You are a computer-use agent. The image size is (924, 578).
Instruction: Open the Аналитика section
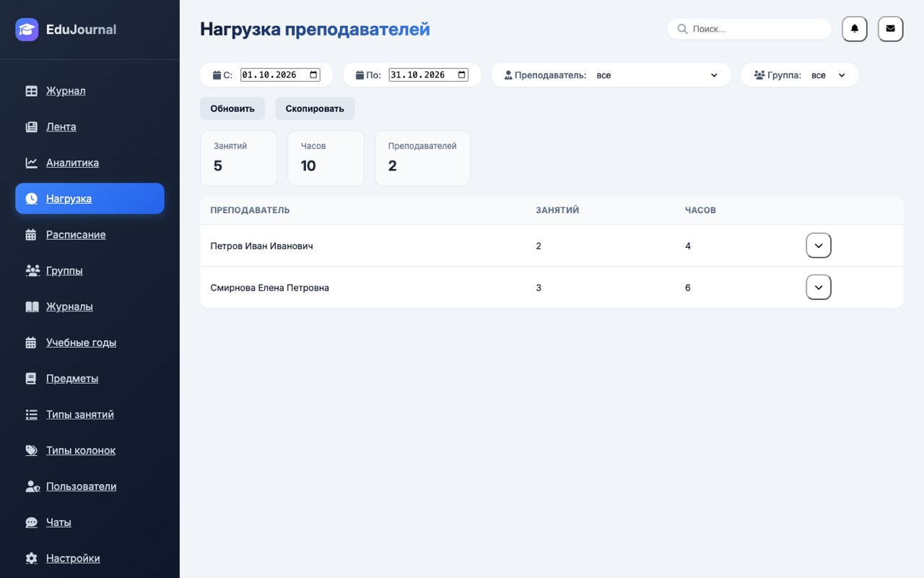pos(90,163)
